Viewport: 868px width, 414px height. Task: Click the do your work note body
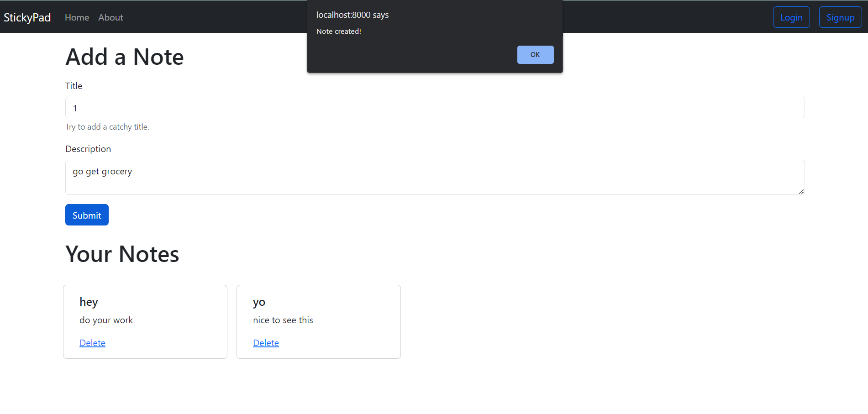pos(106,320)
